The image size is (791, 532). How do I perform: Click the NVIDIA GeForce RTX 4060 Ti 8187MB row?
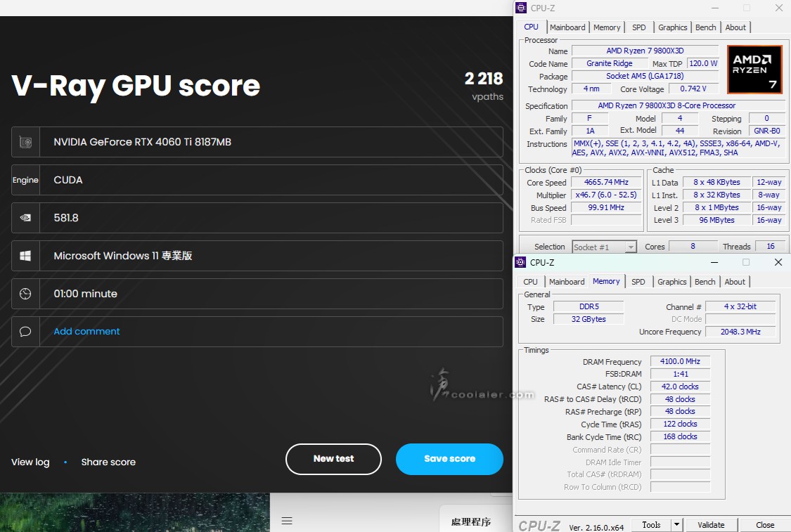(257, 142)
